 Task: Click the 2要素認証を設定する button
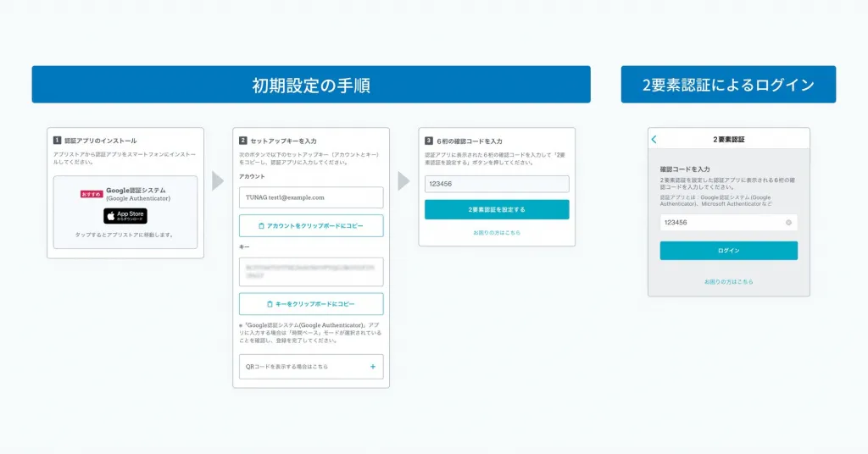coord(497,209)
